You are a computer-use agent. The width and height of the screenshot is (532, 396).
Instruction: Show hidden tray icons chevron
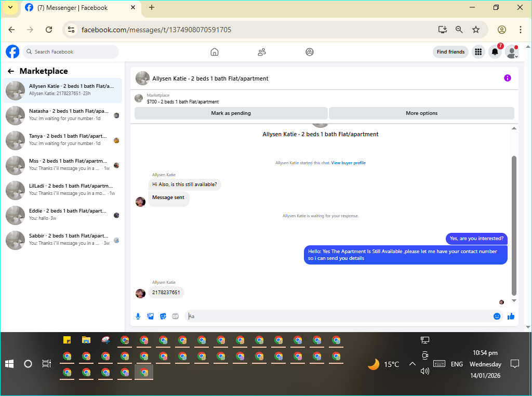pyautogui.click(x=412, y=364)
